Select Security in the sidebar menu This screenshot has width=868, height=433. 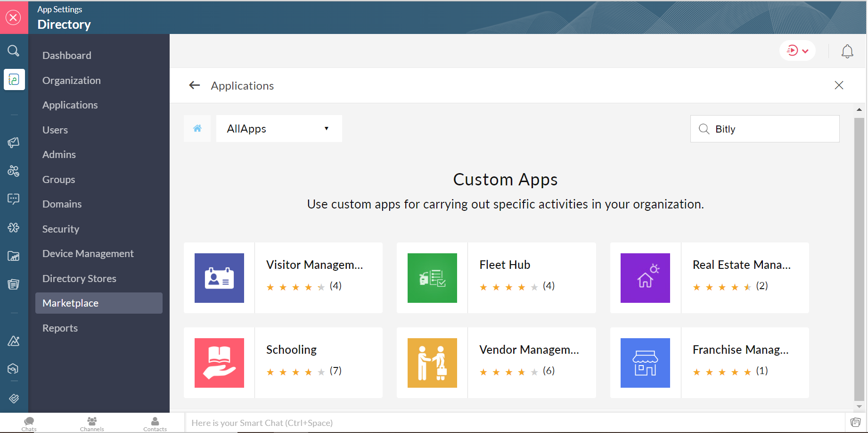tap(61, 229)
